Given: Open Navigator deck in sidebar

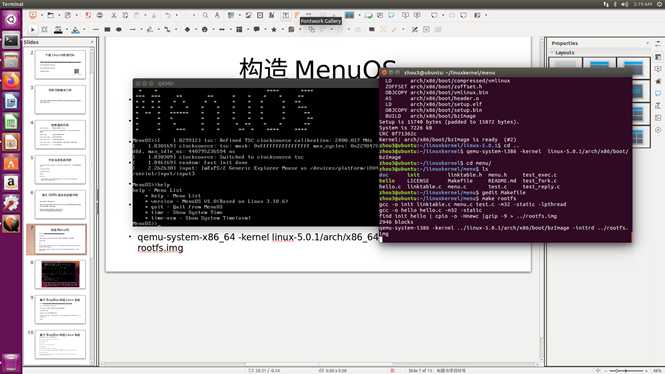Looking at the screenshot, I should coord(658,130).
